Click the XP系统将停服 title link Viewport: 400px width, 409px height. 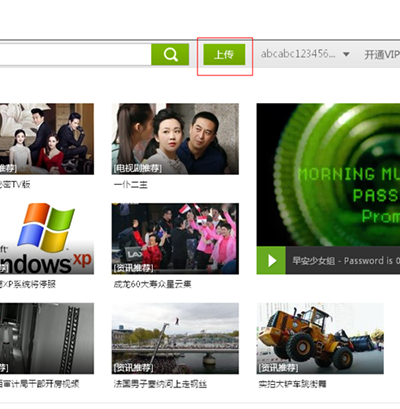click(28, 284)
